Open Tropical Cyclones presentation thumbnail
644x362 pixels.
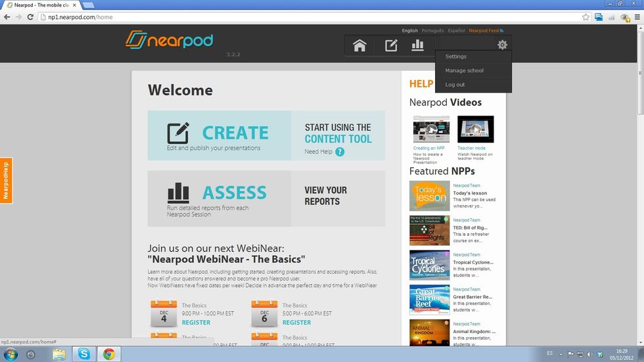click(430, 265)
